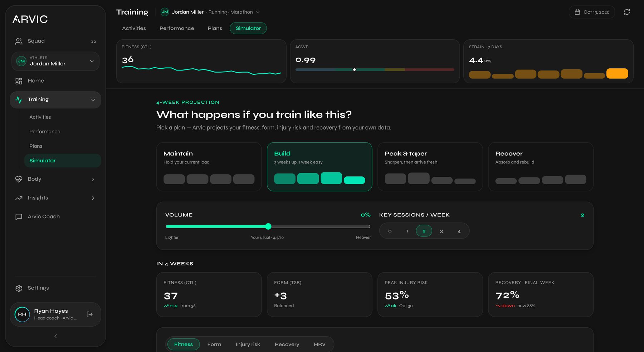The image size is (644, 352).
Task: Open the header athlete dropdown chevron
Action: click(x=258, y=12)
